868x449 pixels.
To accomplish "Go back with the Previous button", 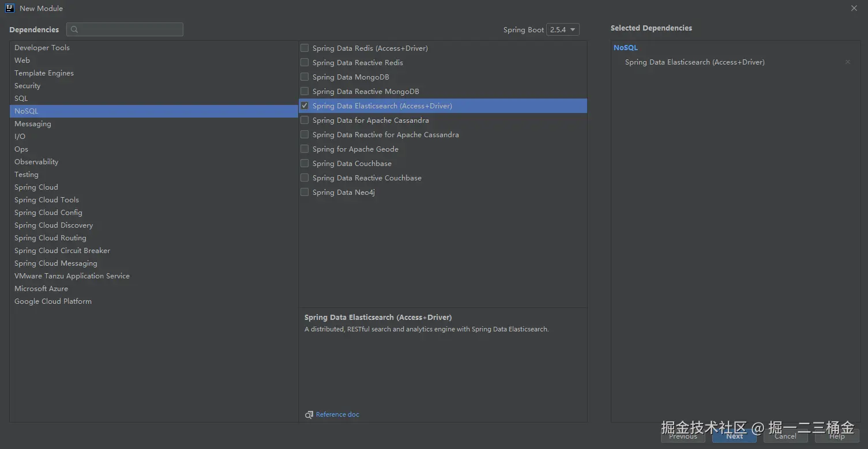I will coord(683,436).
